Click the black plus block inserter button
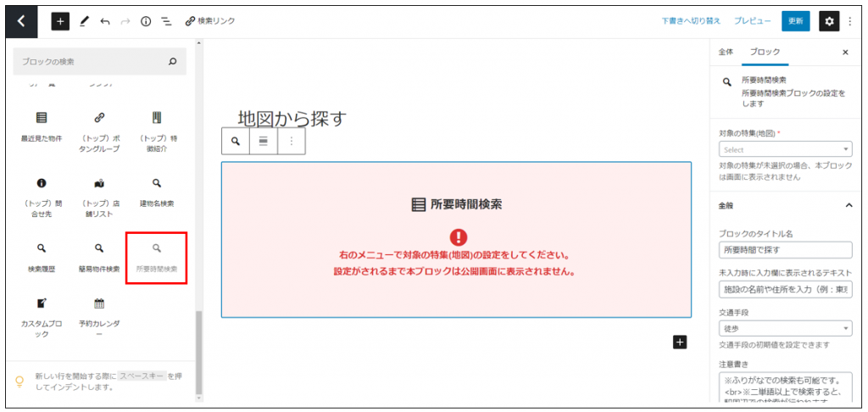 click(x=60, y=21)
